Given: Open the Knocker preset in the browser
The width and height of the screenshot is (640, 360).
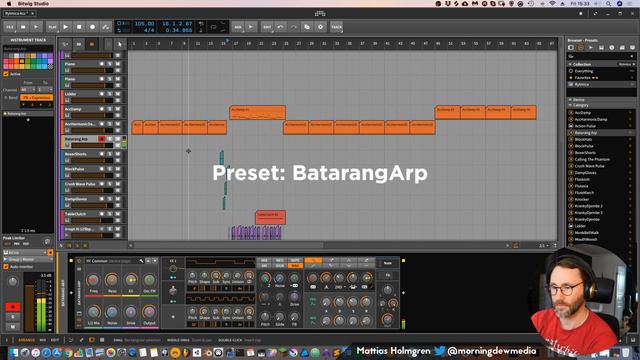Looking at the screenshot, I should tap(600, 199).
